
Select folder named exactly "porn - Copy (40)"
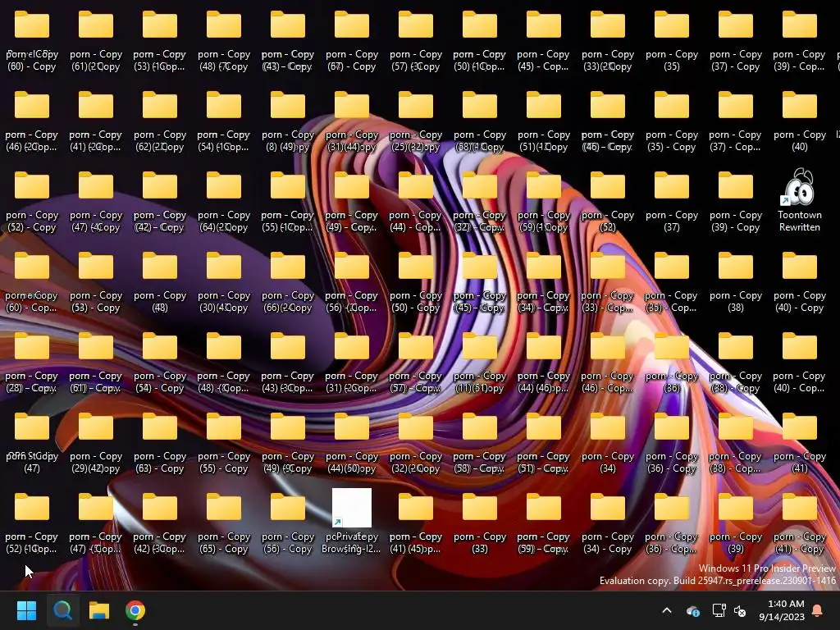799,120
